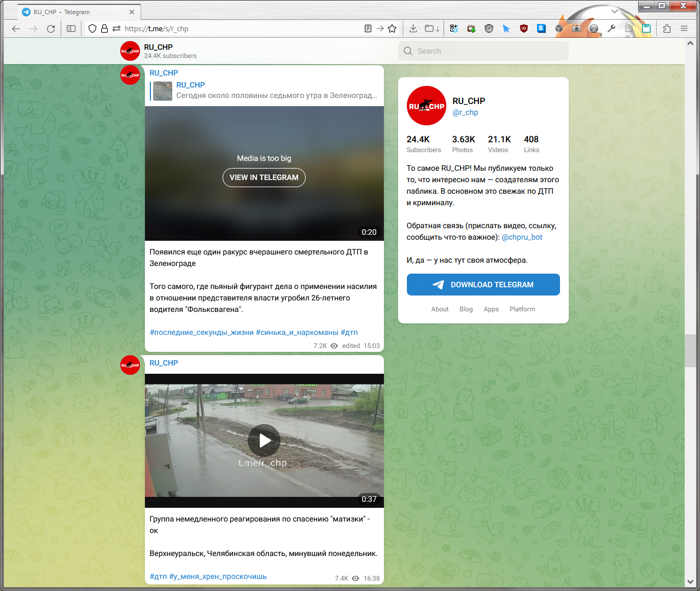This screenshot has width=700, height=591.
Task: Click the info card RU_CHP logo
Action: tap(427, 106)
